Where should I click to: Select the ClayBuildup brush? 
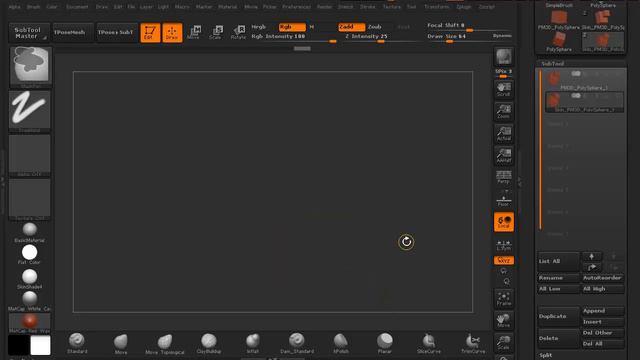209,343
